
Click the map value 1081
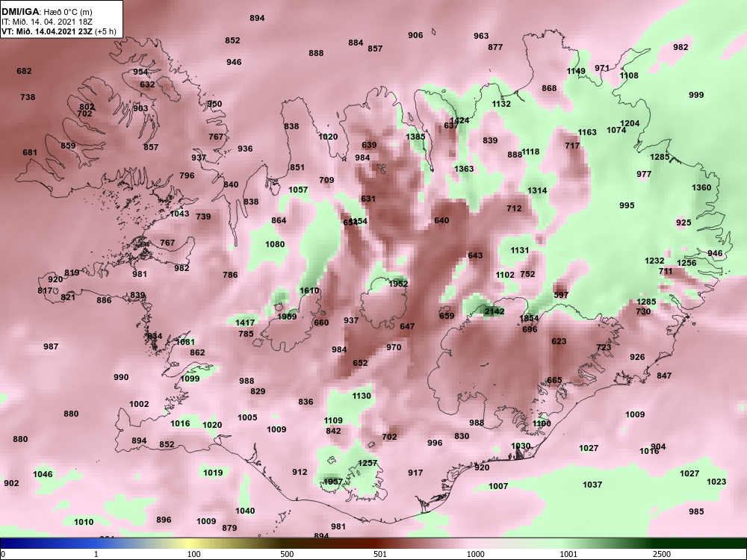(x=185, y=342)
